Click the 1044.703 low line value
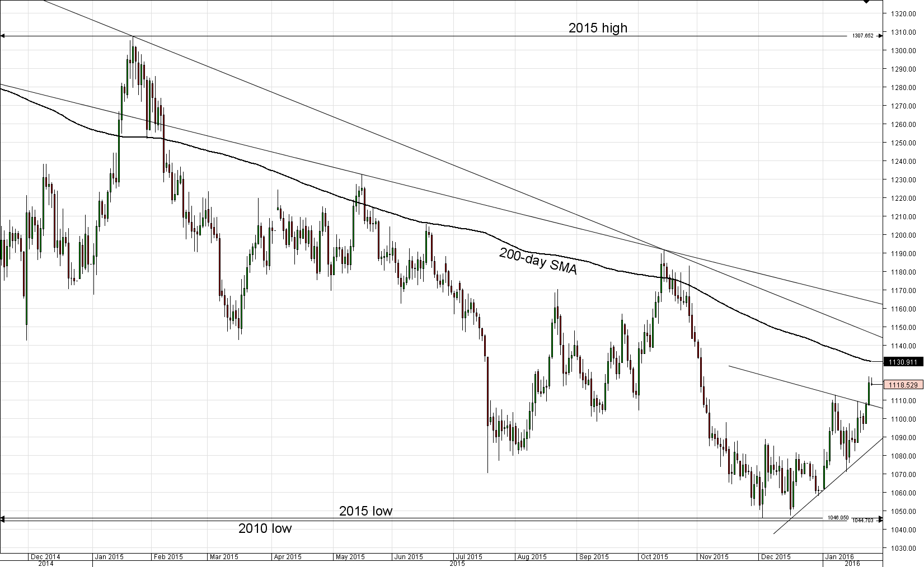This screenshot has height=567, width=924. (862, 521)
